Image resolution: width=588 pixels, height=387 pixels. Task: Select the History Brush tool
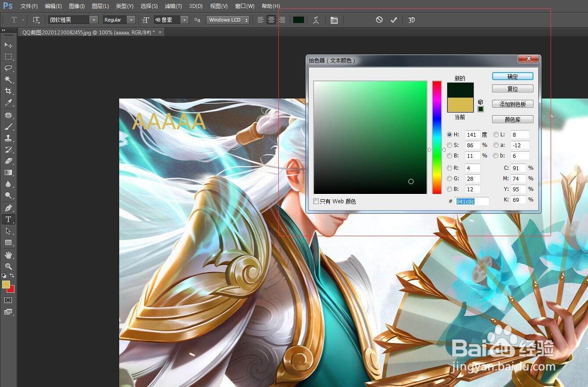tap(8, 149)
